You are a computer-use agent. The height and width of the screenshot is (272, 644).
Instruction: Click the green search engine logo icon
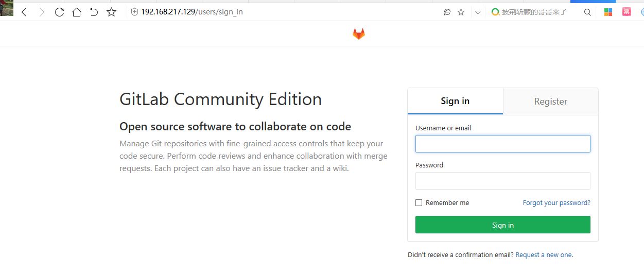[x=495, y=12]
